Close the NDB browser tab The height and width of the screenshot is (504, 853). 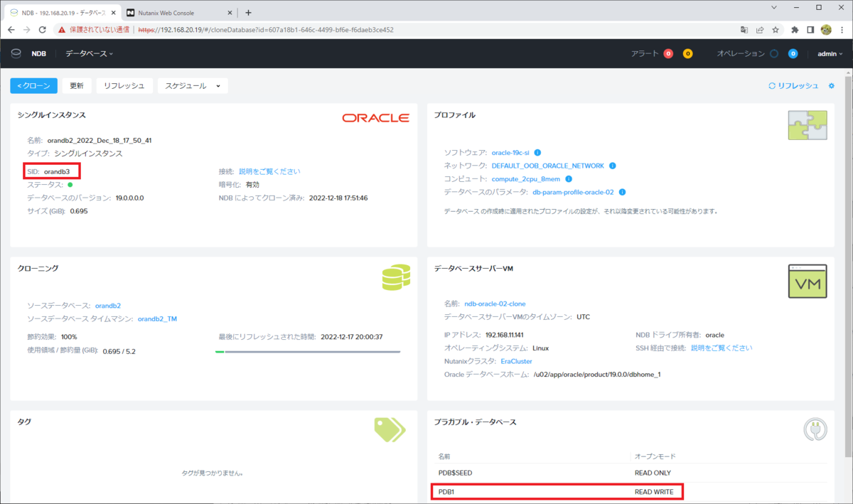(114, 13)
